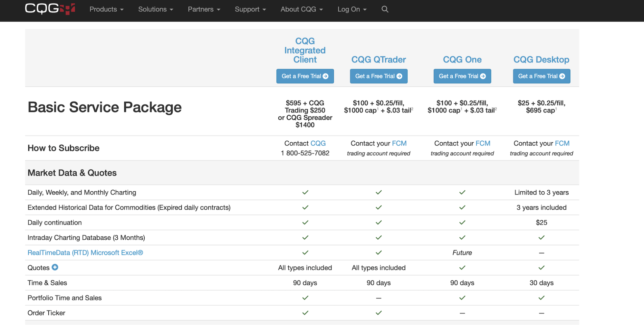Click the CQG logo in the header

pyautogui.click(x=50, y=9)
